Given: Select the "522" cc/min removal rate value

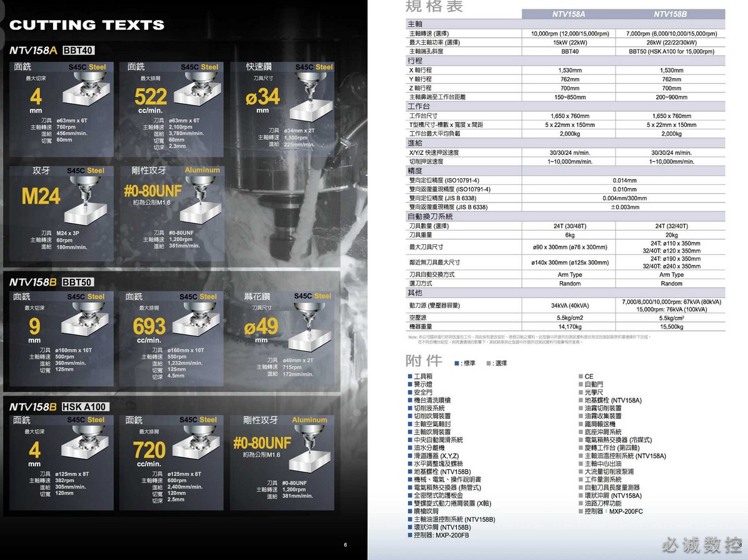Looking at the screenshot, I should [x=151, y=97].
